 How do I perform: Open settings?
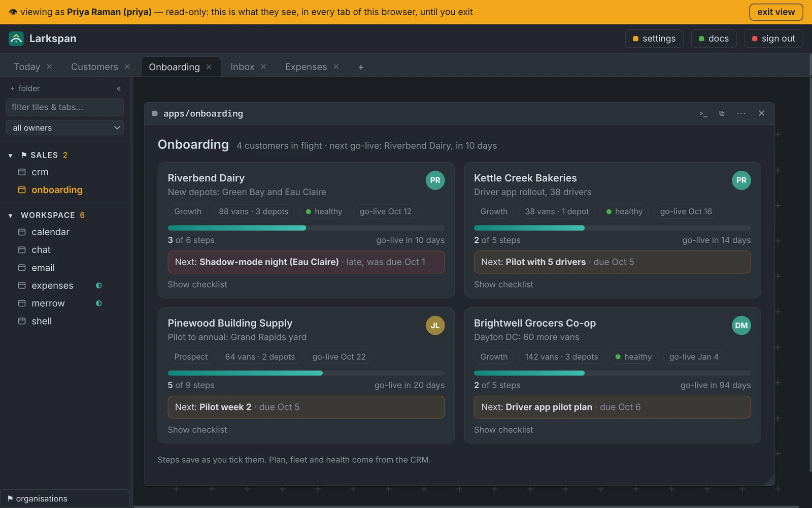[x=654, y=39]
